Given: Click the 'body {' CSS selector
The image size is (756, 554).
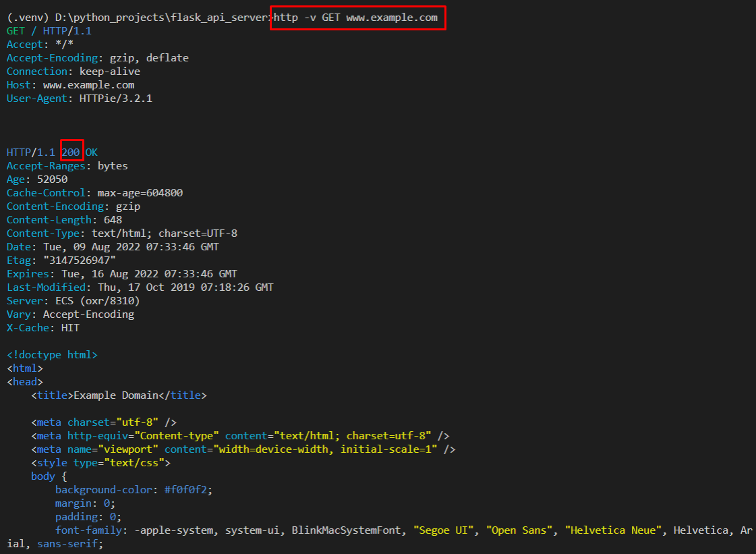Looking at the screenshot, I should (x=49, y=477).
